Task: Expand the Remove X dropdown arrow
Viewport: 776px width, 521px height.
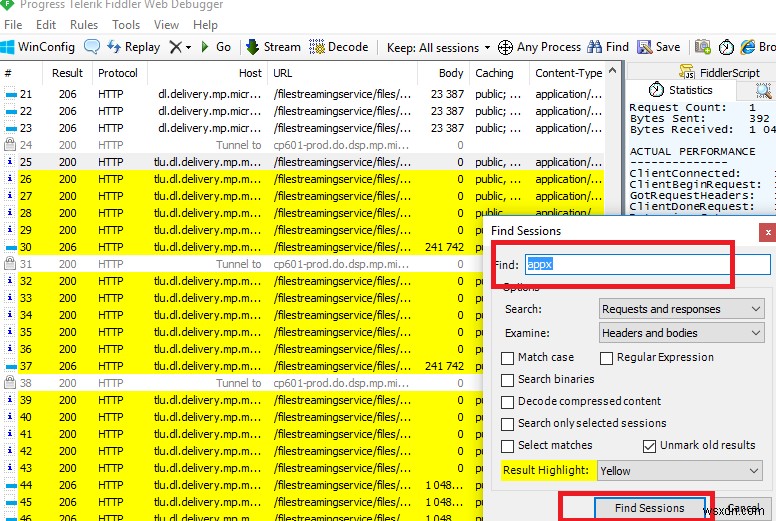Action: point(189,47)
